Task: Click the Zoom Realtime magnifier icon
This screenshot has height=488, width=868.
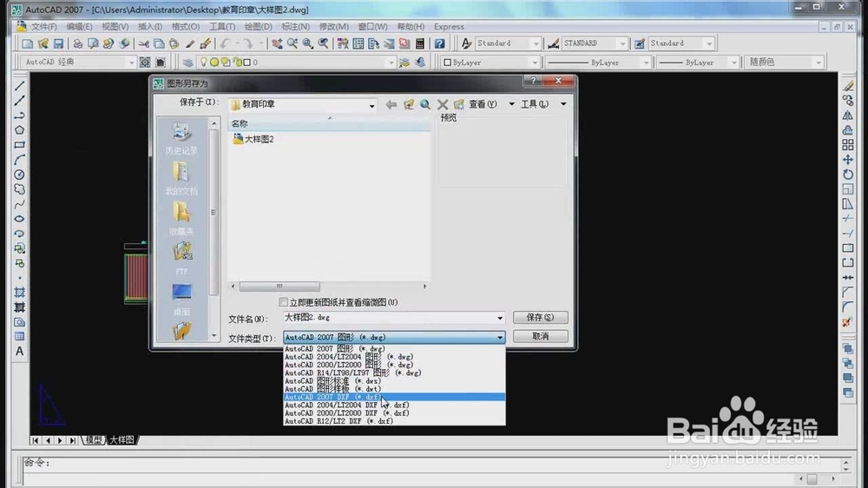Action: click(293, 43)
